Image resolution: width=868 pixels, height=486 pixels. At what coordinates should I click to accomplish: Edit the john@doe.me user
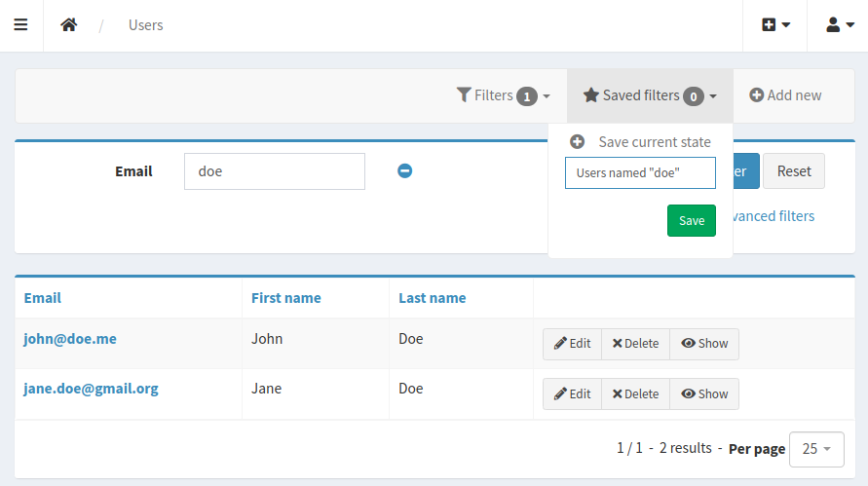572,344
